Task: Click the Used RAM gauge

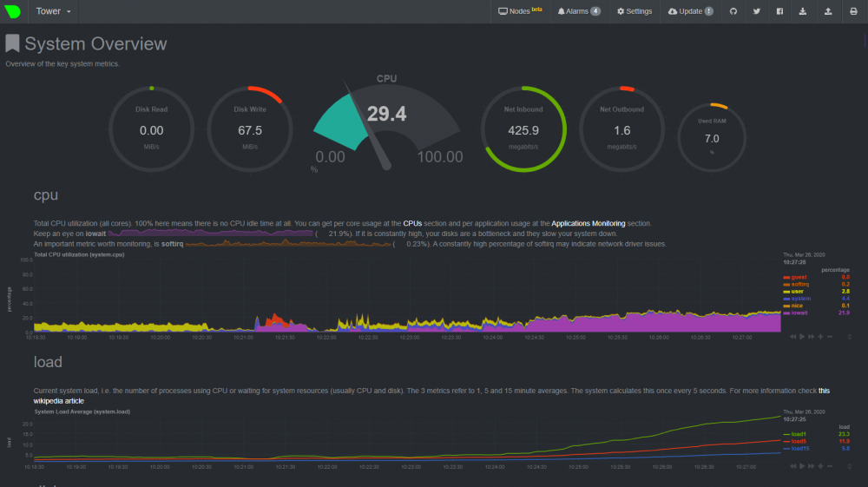Action: tap(712, 137)
